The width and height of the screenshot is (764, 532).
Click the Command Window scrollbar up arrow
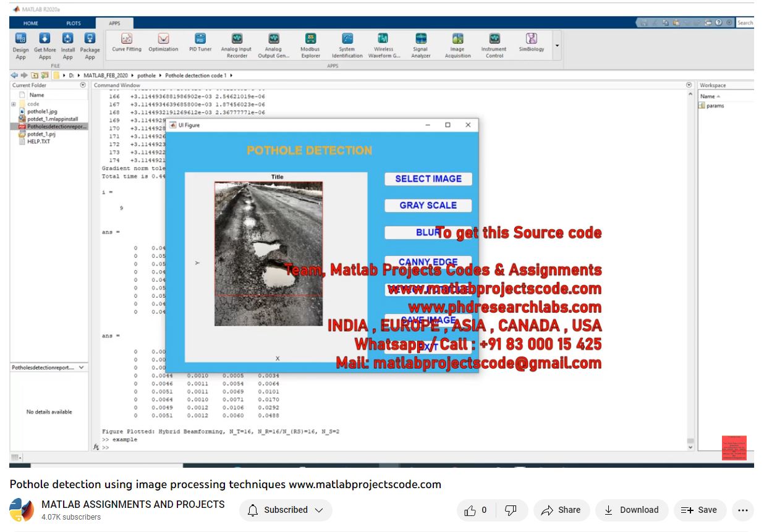pyautogui.click(x=690, y=95)
